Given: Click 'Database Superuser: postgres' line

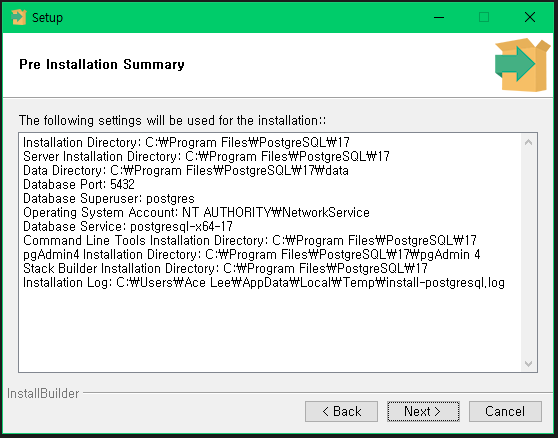Looking at the screenshot, I should 109,199.
